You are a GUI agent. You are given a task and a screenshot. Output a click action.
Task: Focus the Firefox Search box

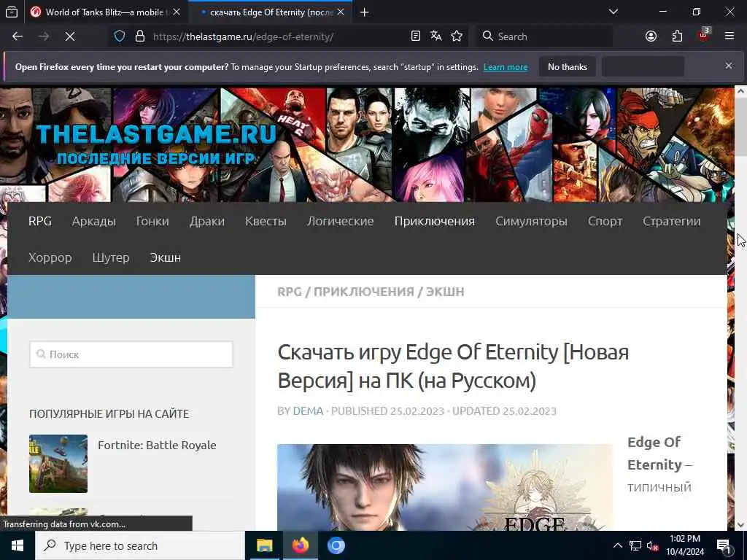coord(544,36)
